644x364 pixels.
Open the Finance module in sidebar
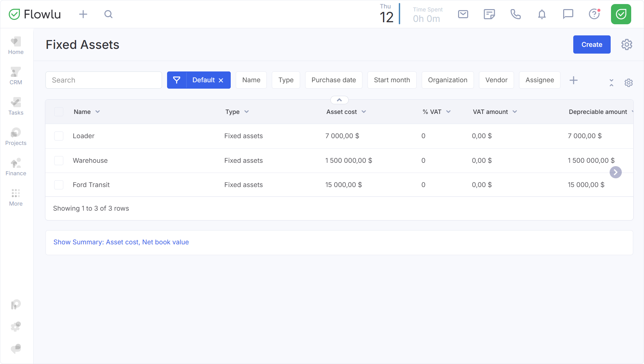(x=16, y=167)
